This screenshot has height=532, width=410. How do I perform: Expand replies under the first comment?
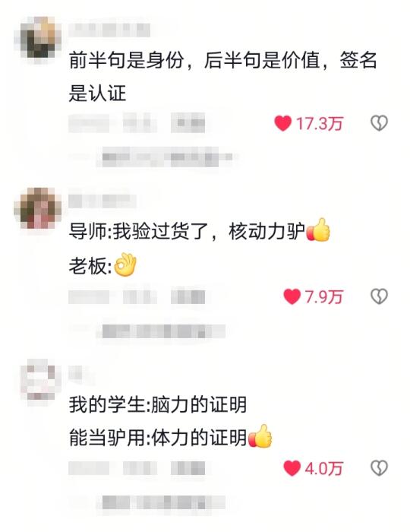pyautogui.click(x=168, y=157)
